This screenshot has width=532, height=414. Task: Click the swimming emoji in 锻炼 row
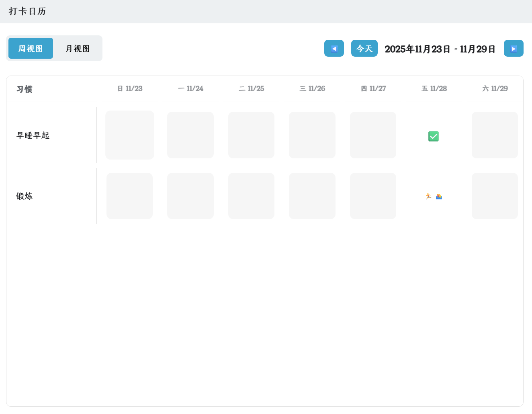(439, 196)
